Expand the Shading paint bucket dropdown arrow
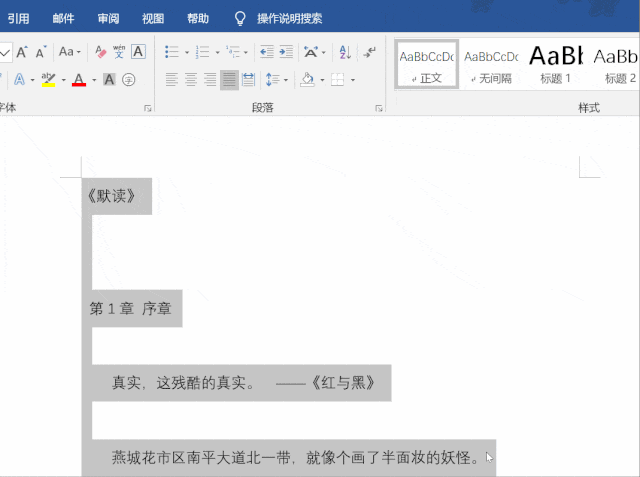Image resolution: width=640 pixels, height=477 pixels. pos(322,80)
